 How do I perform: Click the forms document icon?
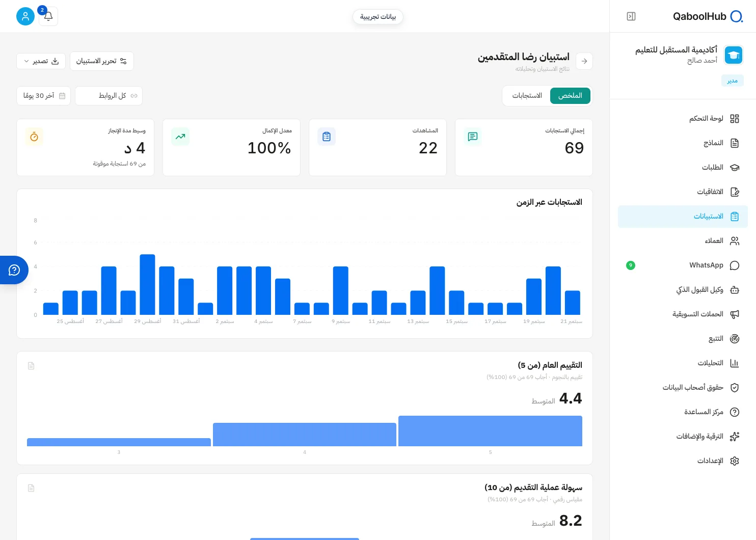[735, 143]
